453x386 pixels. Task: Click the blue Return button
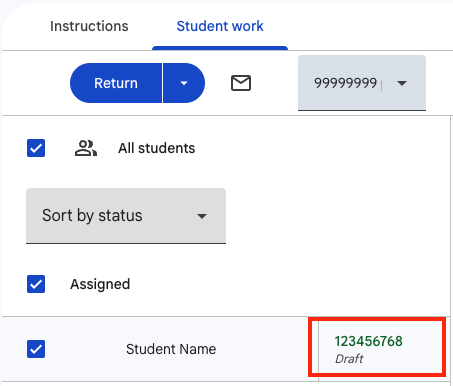116,83
